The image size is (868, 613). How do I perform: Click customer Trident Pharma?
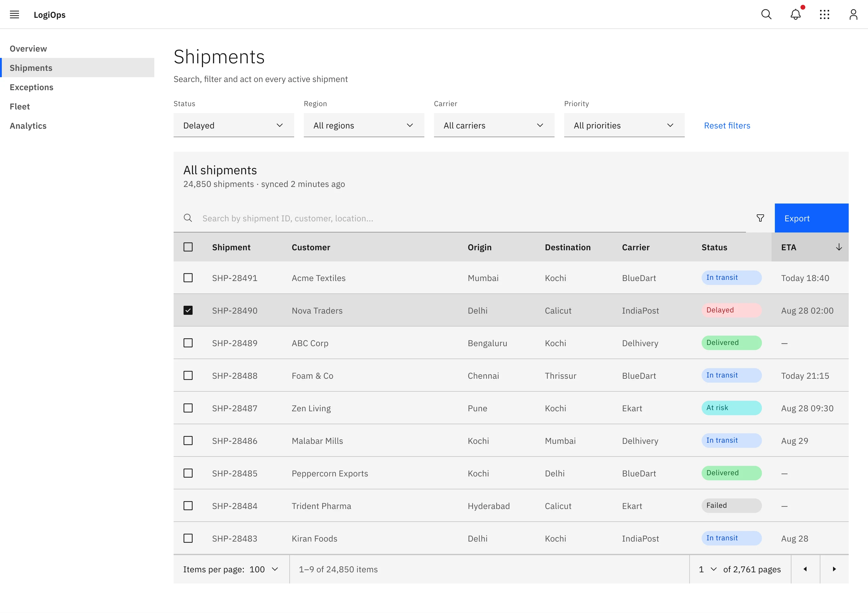[321, 506]
